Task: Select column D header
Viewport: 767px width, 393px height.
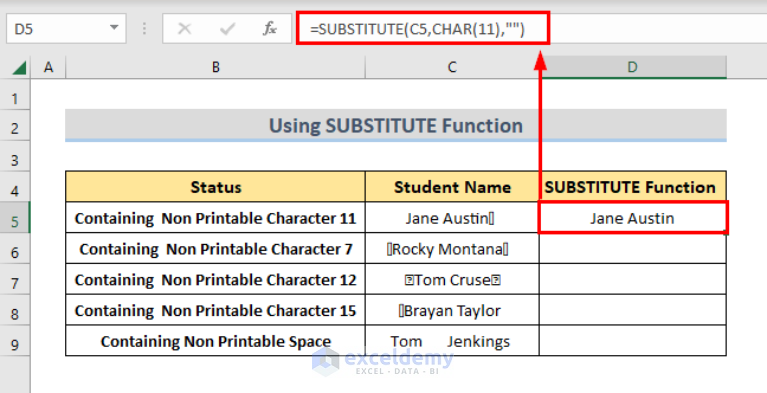Action: 632,68
